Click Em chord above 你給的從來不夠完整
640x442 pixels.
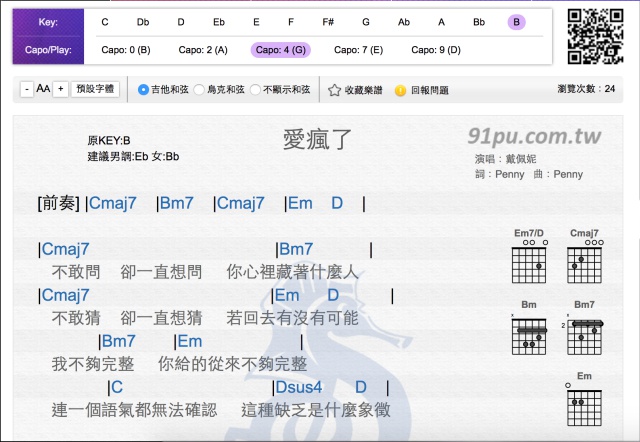[x=190, y=341]
